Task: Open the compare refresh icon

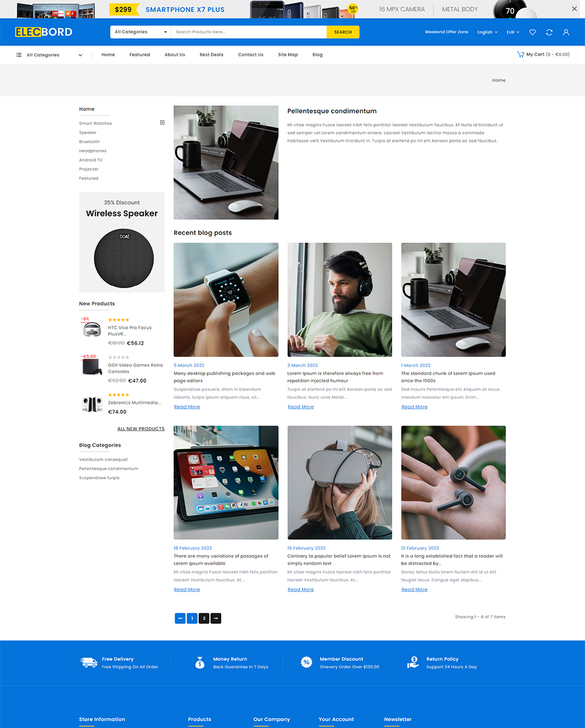Action: click(549, 32)
